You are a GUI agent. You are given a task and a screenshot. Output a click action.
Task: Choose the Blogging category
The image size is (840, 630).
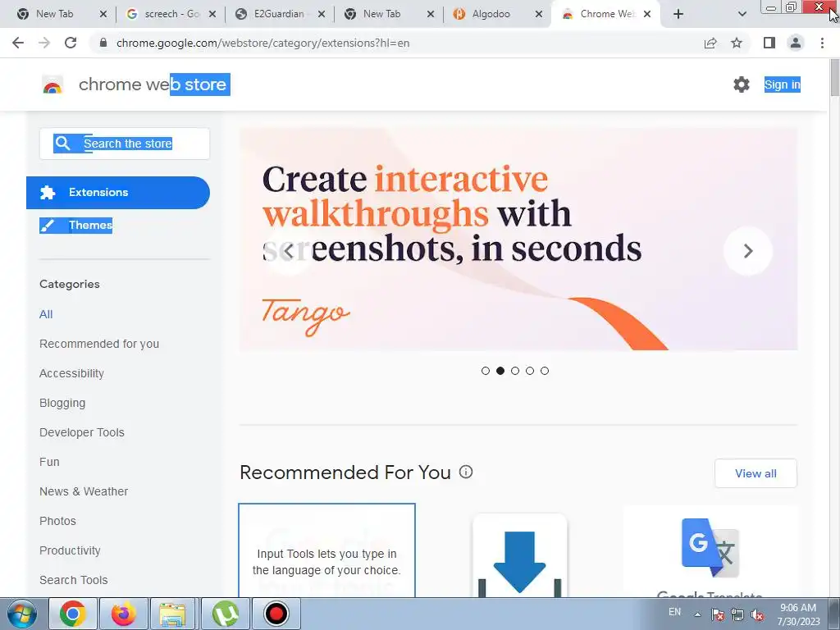(x=62, y=402)
